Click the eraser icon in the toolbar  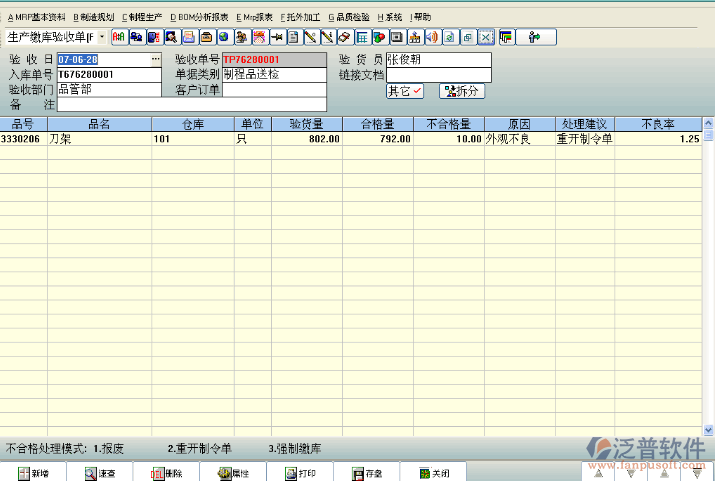click(x=344, y=37)
